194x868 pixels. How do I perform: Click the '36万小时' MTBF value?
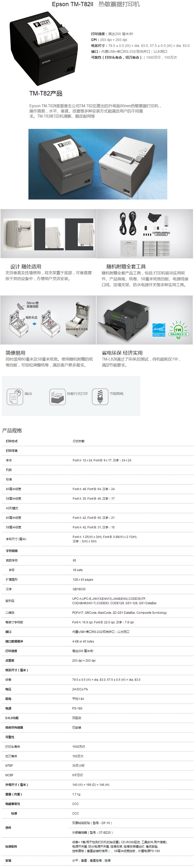(78, 766)
